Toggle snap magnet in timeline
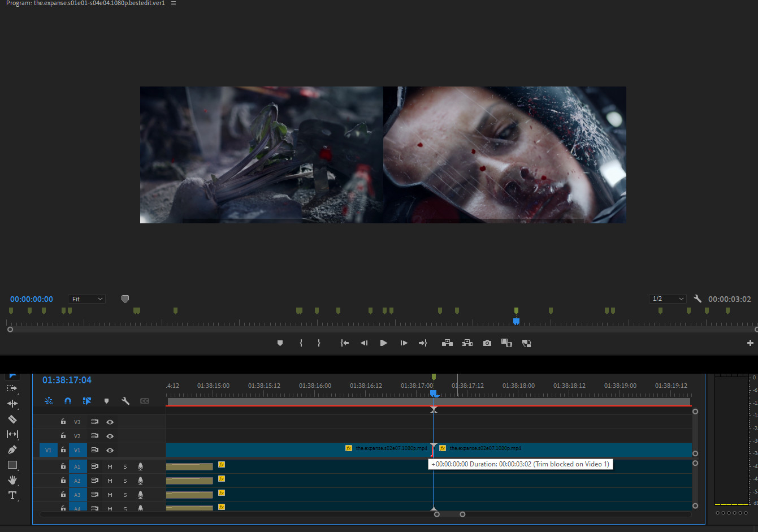Viewport: 758px width, 532px height. tap(68, 401)
